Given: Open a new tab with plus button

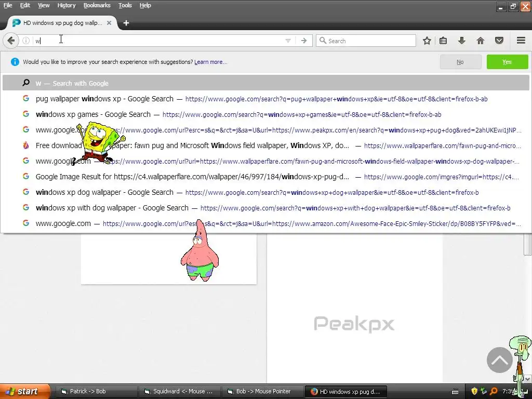Looking at the screenshot, I should tap(126, 23).
